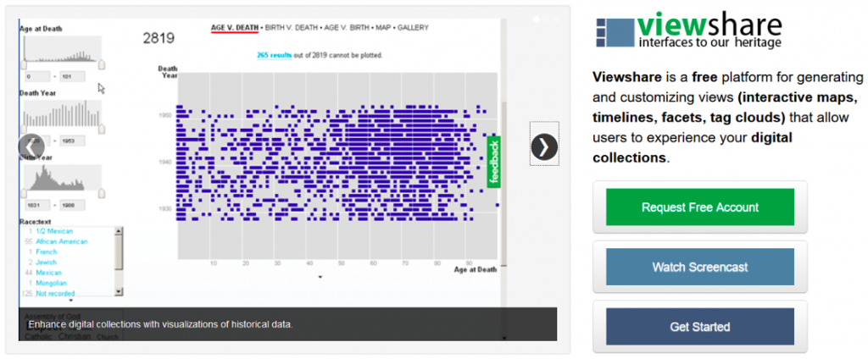
Task: Click the Viewshare logo
Action: tap(687, 30)
